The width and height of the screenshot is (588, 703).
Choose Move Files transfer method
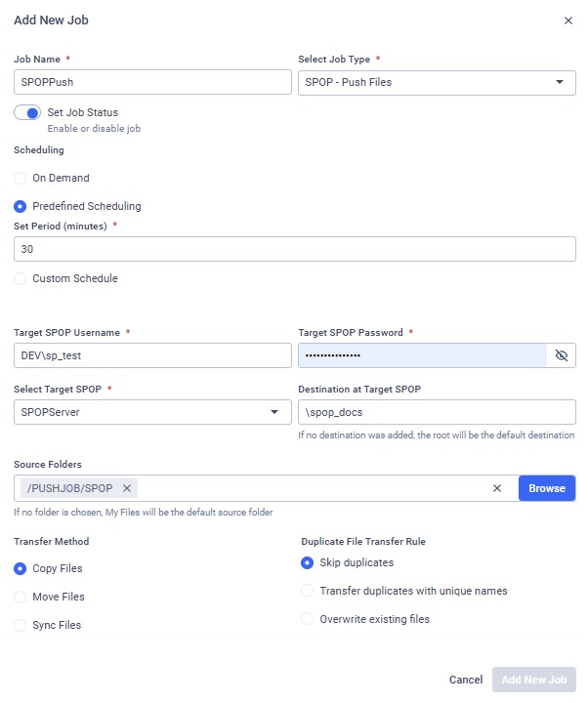pos(21,597)
